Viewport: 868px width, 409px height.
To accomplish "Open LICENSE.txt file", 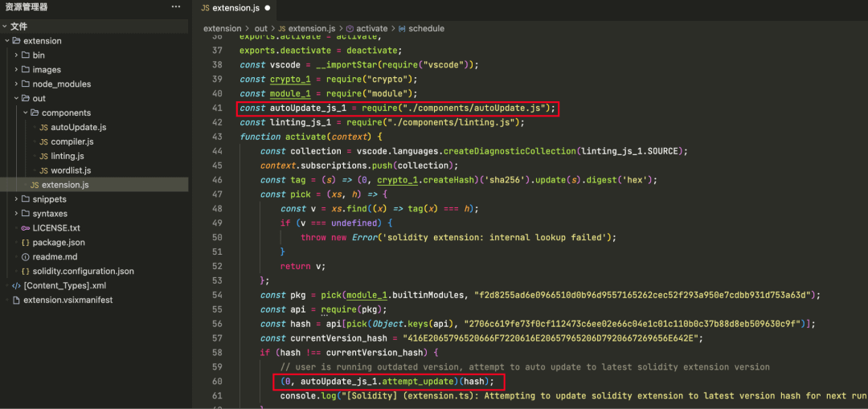I will (x=56, y=228).
